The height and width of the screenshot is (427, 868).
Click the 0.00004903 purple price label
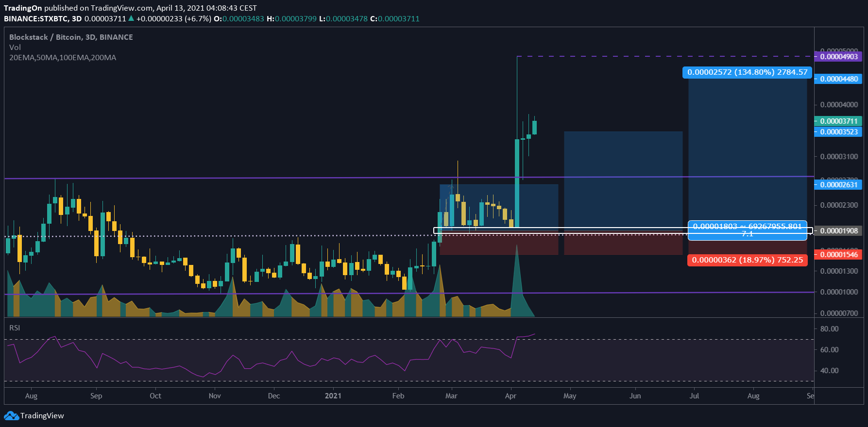(x=838, y=57)
